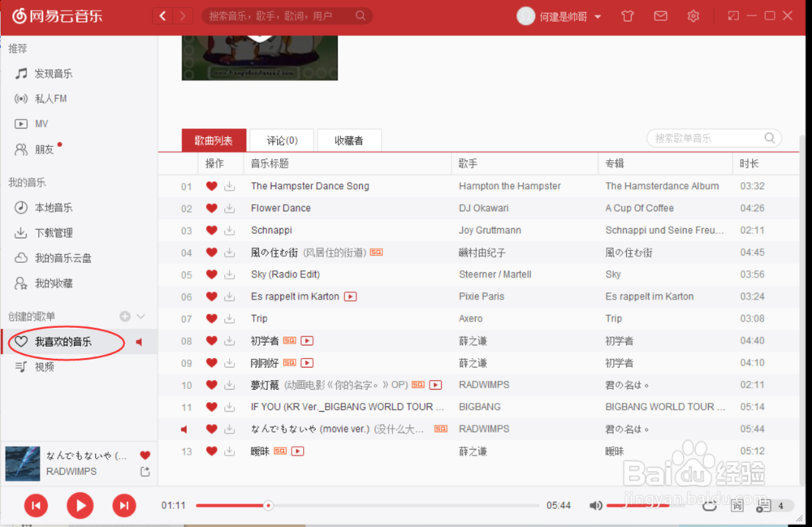Open the play queue list icon
This screenshot has height=527, width=812.
(763, 506)
